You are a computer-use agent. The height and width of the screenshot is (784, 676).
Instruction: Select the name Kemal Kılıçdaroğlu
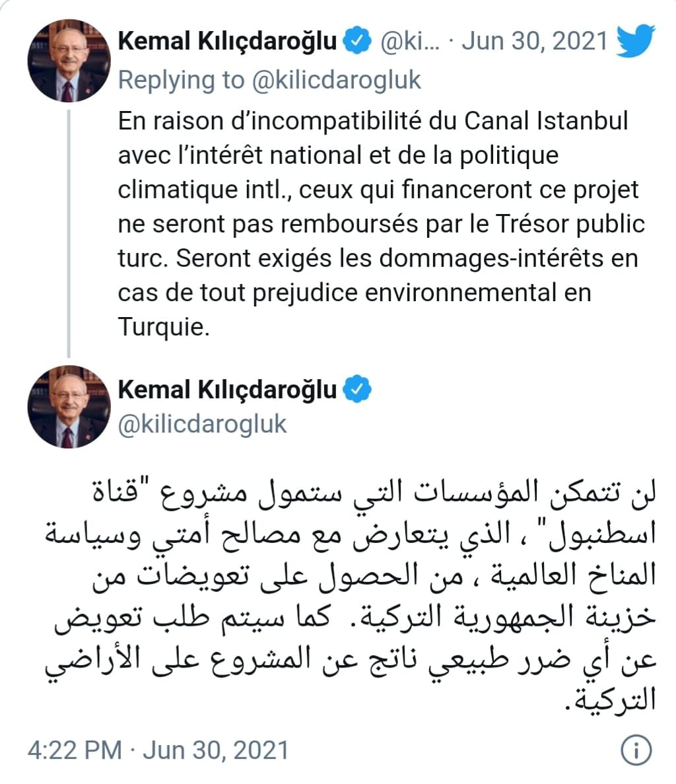(228, 40)
